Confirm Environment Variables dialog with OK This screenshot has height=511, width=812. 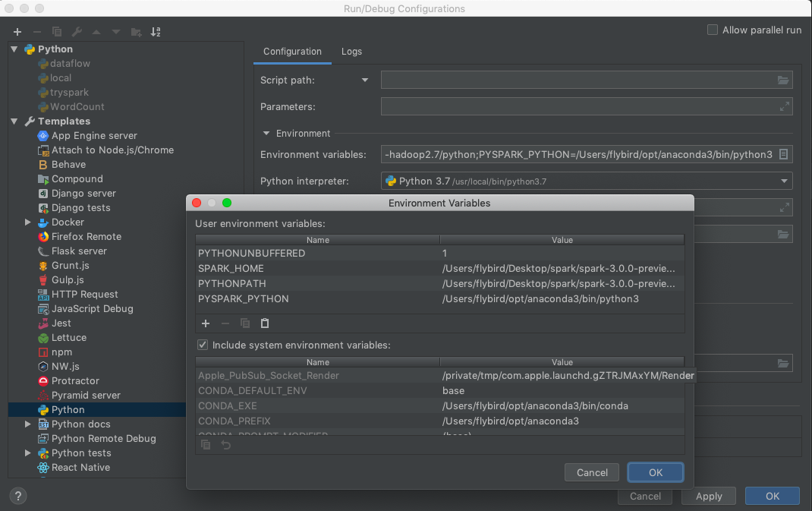(656, 472)
